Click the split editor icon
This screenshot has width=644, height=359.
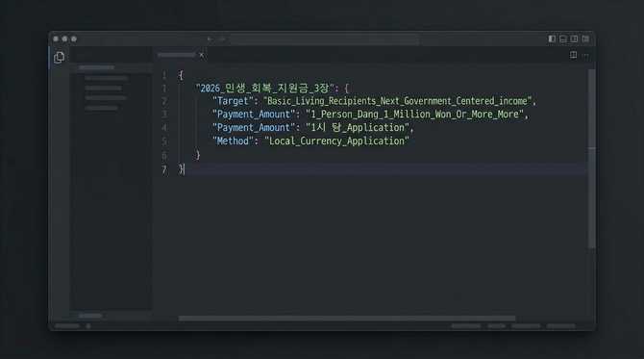[574, 55]
